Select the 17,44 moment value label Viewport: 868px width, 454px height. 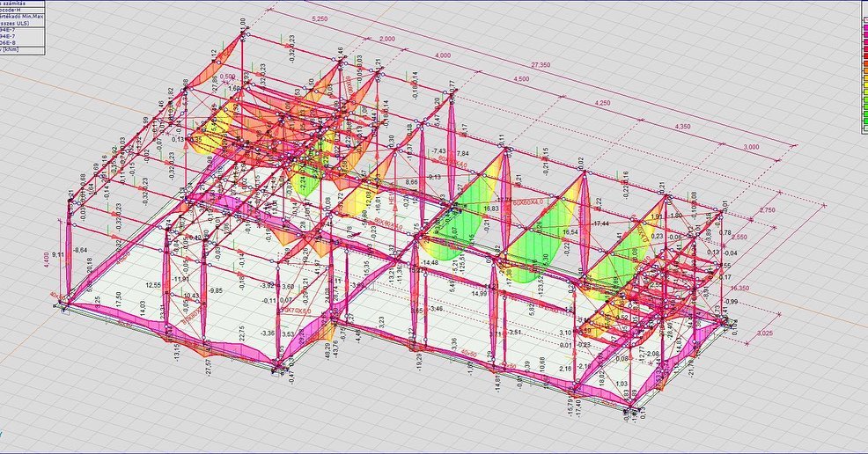[601, 224]
